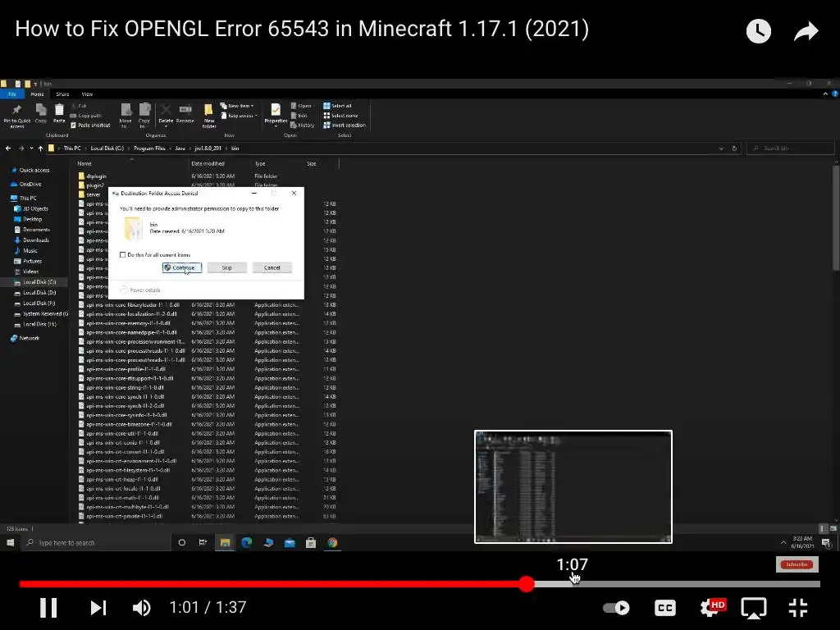The width and height of the screenshot is (840, 630).
Task: Select the dtplugin folder
Action: tap(97, 176)
